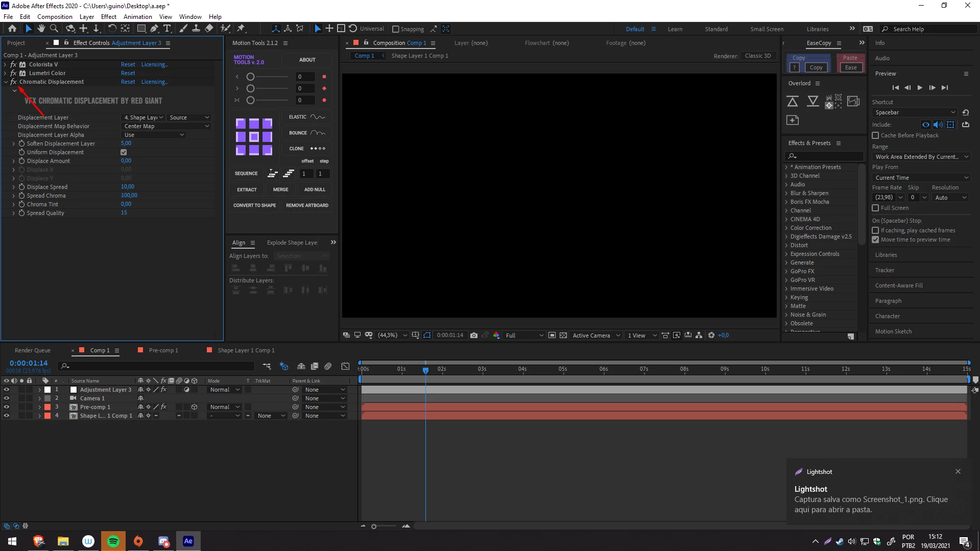The height and width of the screenshot is (551, 980).
Task: Click the top Motion Tools slider knob
Action: pos(250,77)
